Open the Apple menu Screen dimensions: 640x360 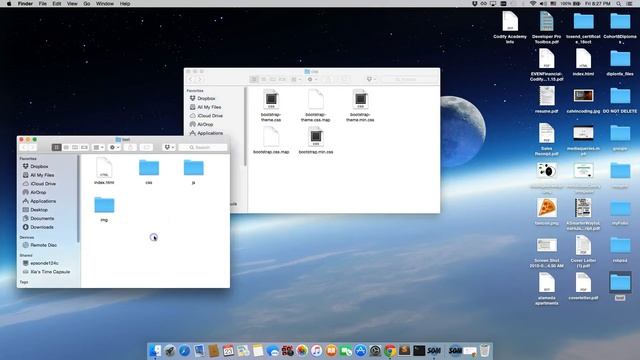click(9, 3)
